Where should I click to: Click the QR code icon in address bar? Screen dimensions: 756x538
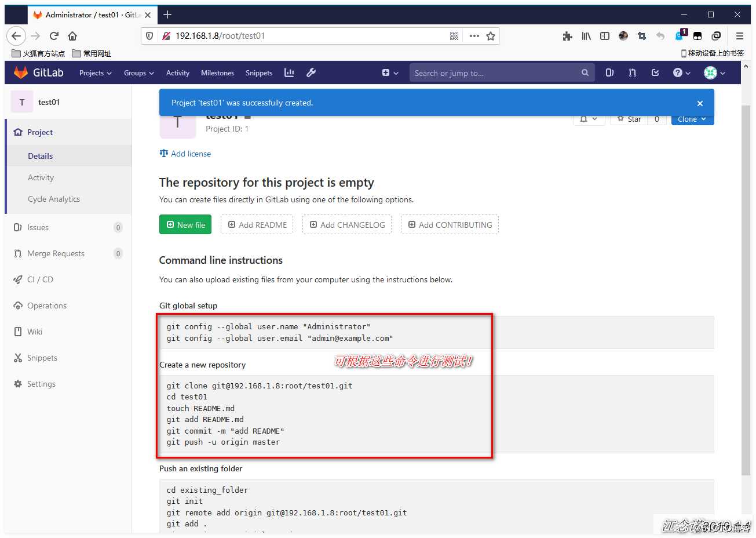[x=454, y=36]
